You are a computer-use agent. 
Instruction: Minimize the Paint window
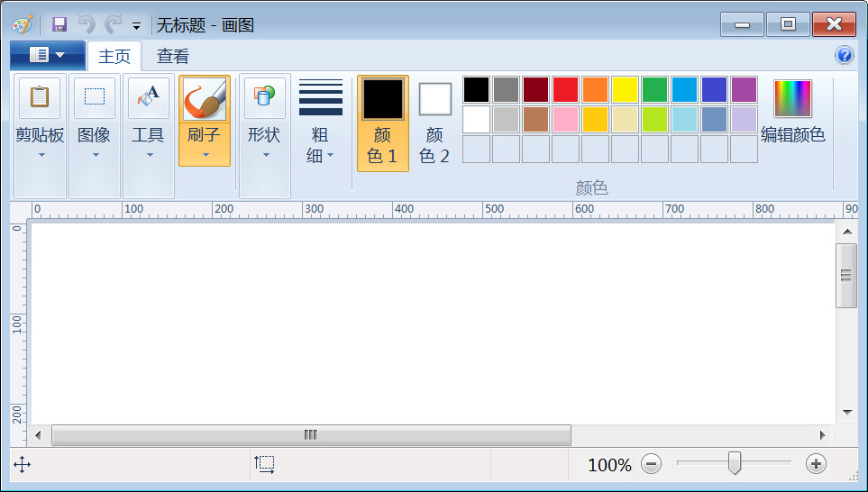(742, 24)
